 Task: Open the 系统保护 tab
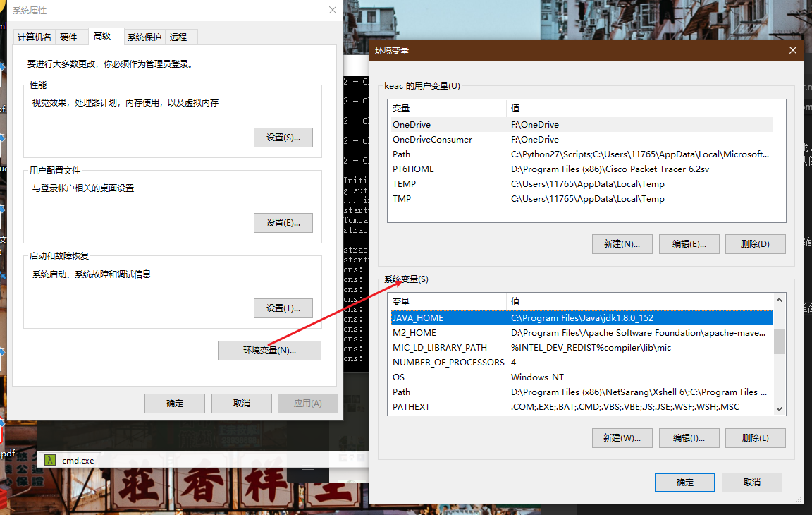click(x=144, y=37)
